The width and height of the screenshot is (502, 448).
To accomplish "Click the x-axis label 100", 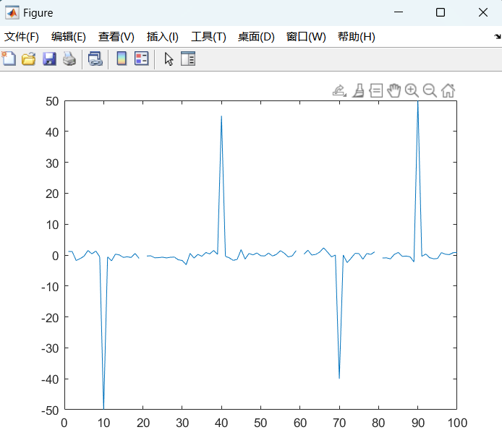I will tap(457, 423).
